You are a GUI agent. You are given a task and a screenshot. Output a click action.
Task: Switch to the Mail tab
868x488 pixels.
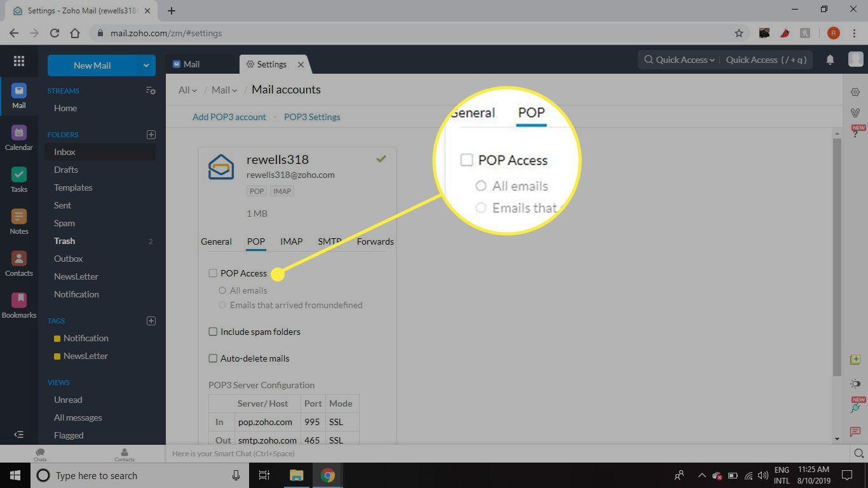(192, 64)
